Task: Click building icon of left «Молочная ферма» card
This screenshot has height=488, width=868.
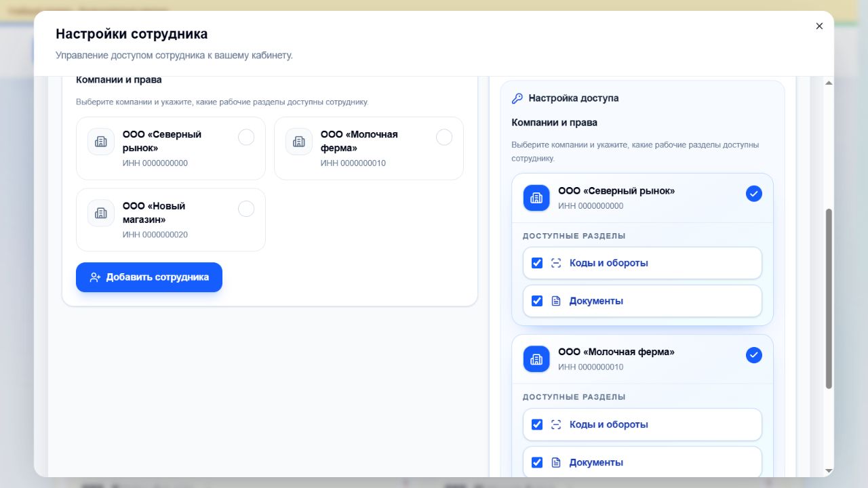Action: click(299, 142)
